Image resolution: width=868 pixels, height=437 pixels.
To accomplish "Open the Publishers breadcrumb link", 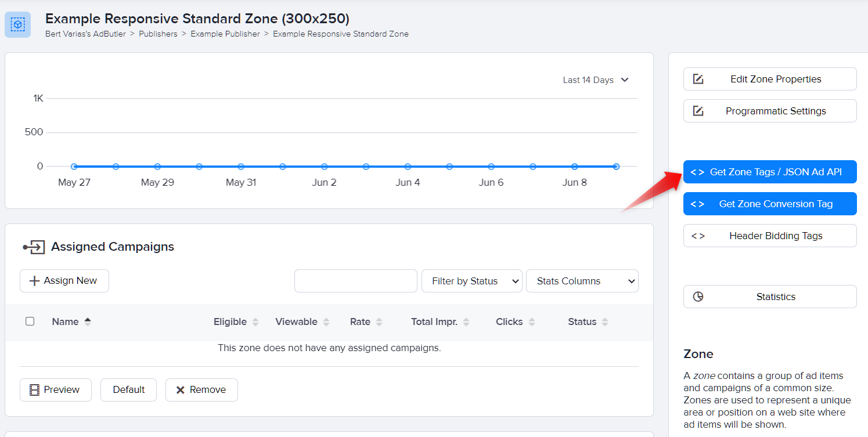I will 158,34.
